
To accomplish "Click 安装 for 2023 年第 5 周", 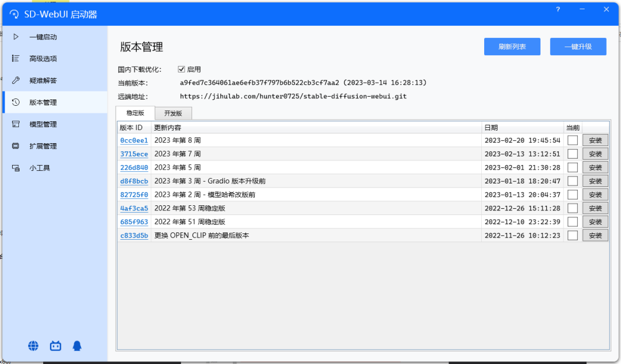I will click(595, 167).
